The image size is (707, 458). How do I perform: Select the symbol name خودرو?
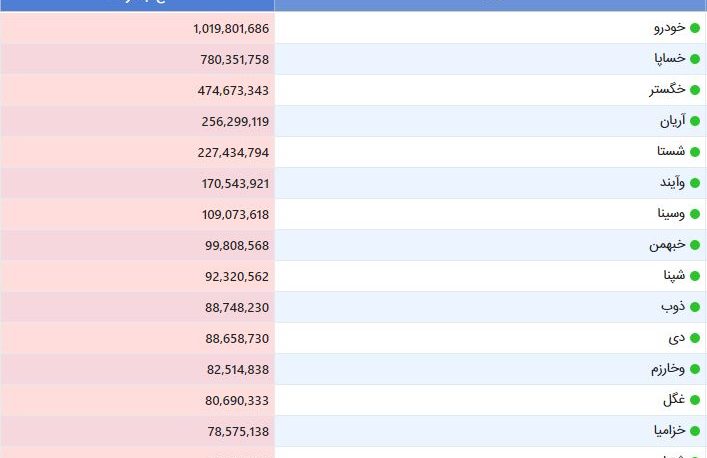tap(670, 27)
